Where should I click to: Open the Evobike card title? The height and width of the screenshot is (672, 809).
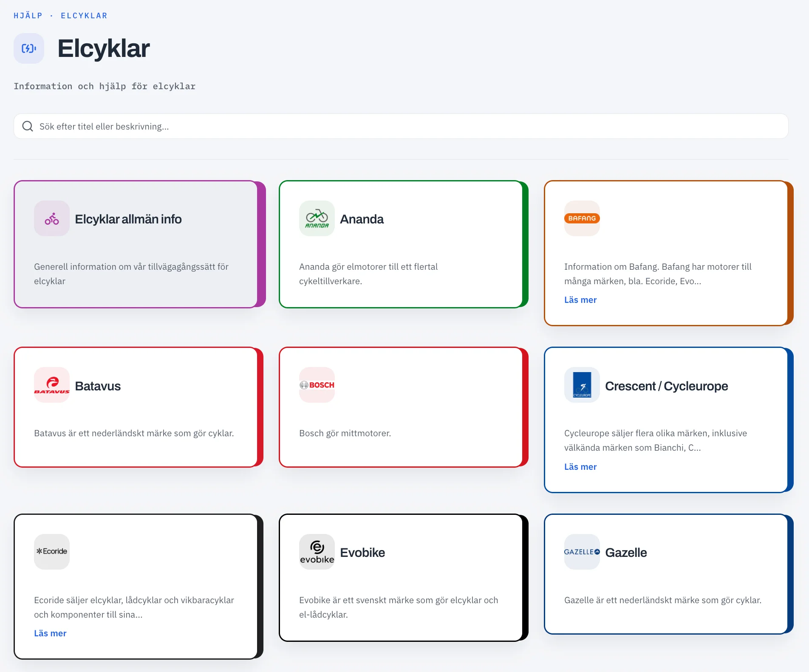click(362, 553)
